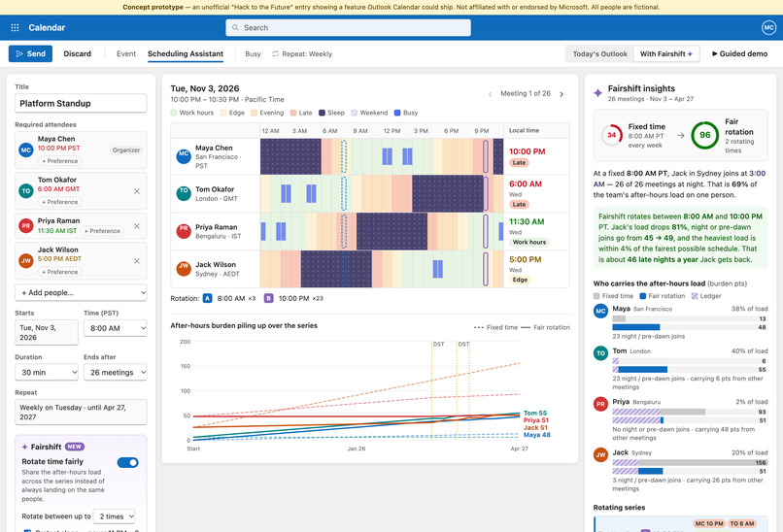This screenshot has height=532, width=783.
Task: Open the Scheduling Assistant tab
Action: tap(186, 54)
